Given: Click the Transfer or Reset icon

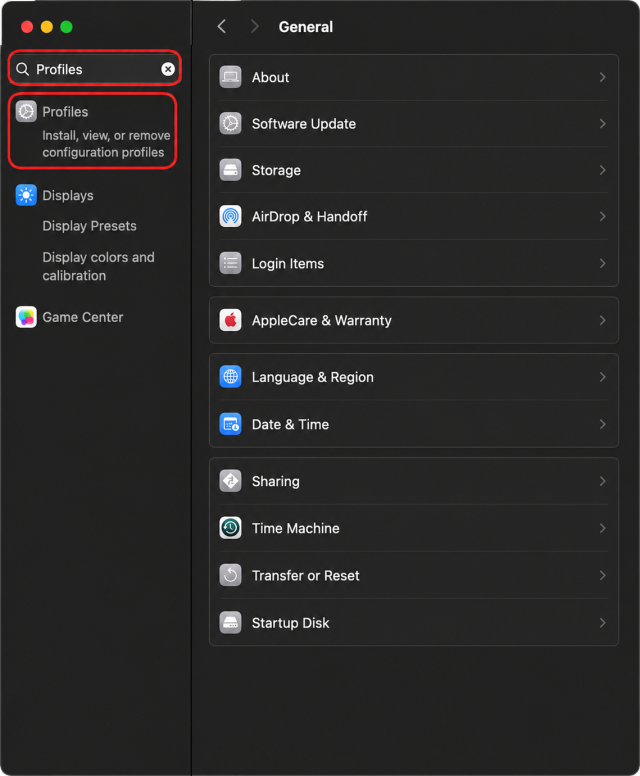Looking at the screenshot, I should (230, 575).
